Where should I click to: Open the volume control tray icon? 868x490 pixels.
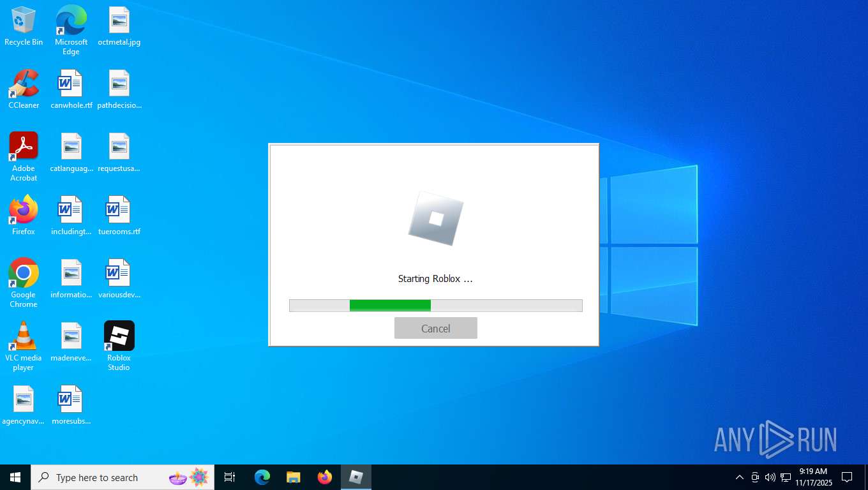point(770,477)
